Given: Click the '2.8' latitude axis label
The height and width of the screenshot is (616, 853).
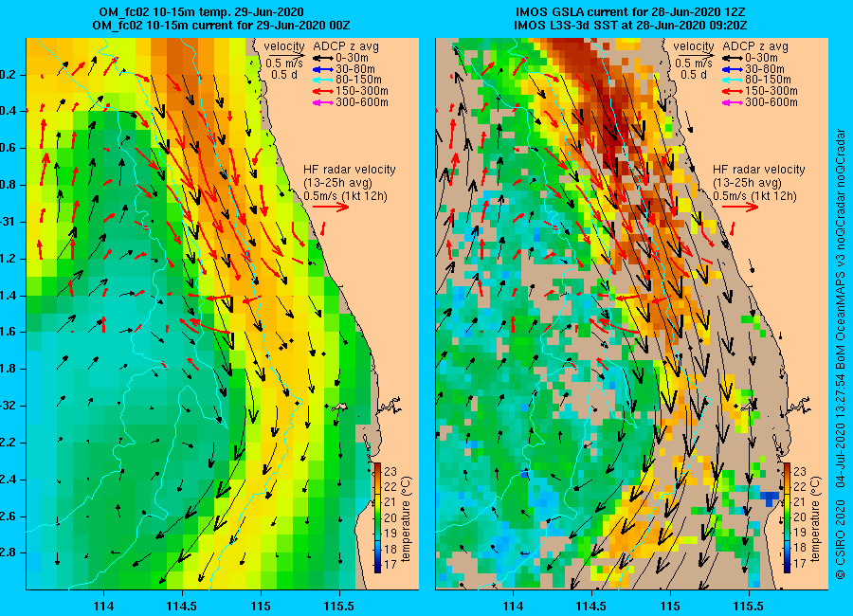Looking at the screenshot, I should point(9,553).
